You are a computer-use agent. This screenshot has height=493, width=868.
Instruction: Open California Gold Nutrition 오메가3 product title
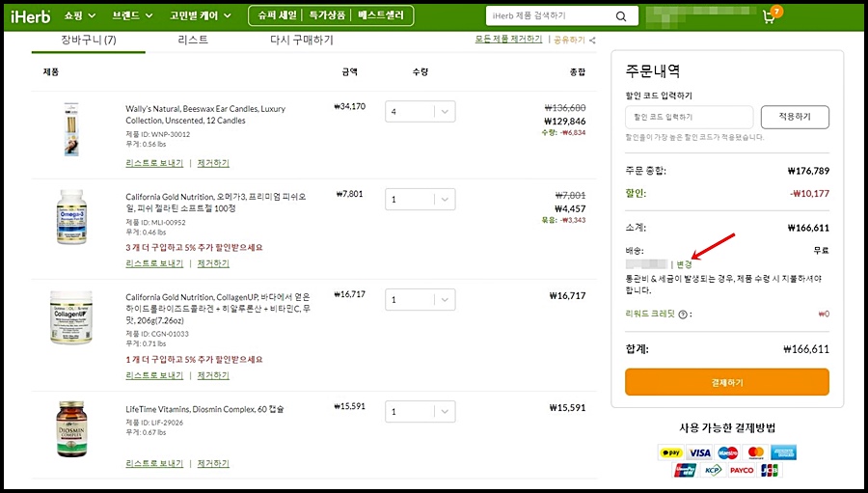pos(216,203)
